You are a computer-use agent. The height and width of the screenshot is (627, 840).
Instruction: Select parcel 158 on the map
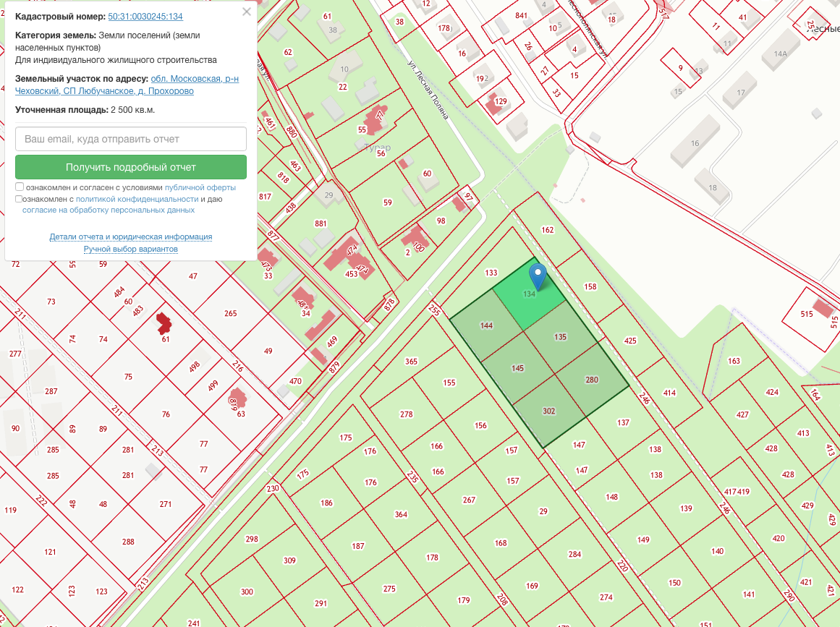[x=590, y=286]
